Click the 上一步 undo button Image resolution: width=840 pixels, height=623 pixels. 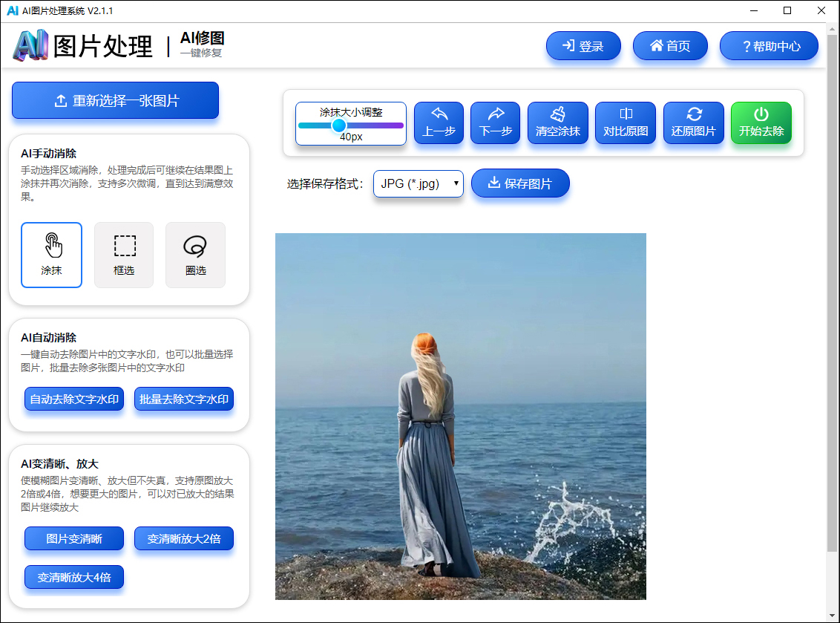point(439,123)
